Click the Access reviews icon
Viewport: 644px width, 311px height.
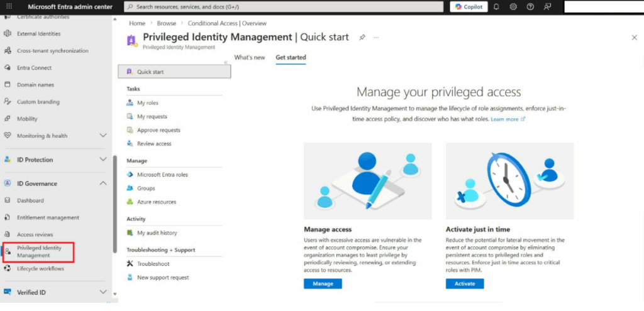pyautogui.click(x=8, y=234)
